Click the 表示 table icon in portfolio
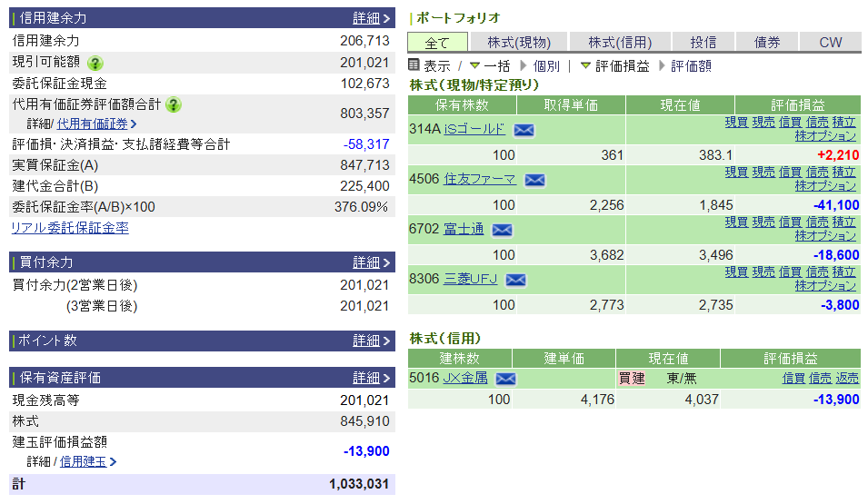The width and height of the screenshot is (868, 504). (x=414, y=65)
